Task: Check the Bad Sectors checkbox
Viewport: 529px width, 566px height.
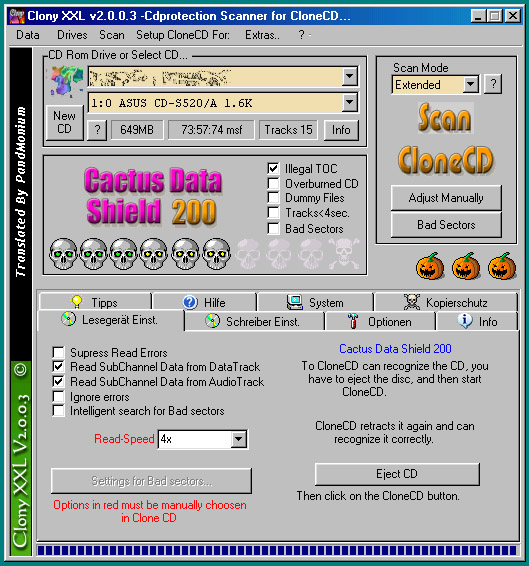Action: (x=273, y=228)
